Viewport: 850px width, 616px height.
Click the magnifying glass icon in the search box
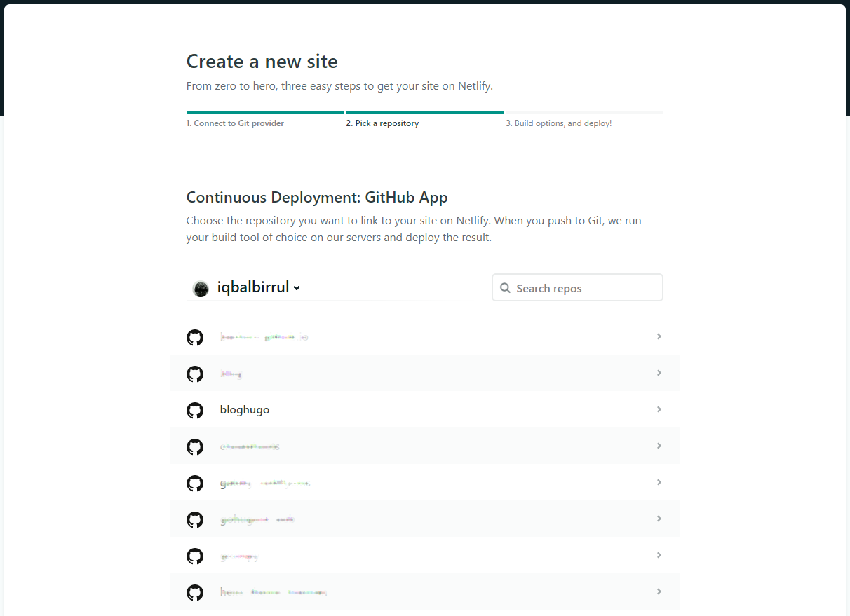[x=506, y=287]
